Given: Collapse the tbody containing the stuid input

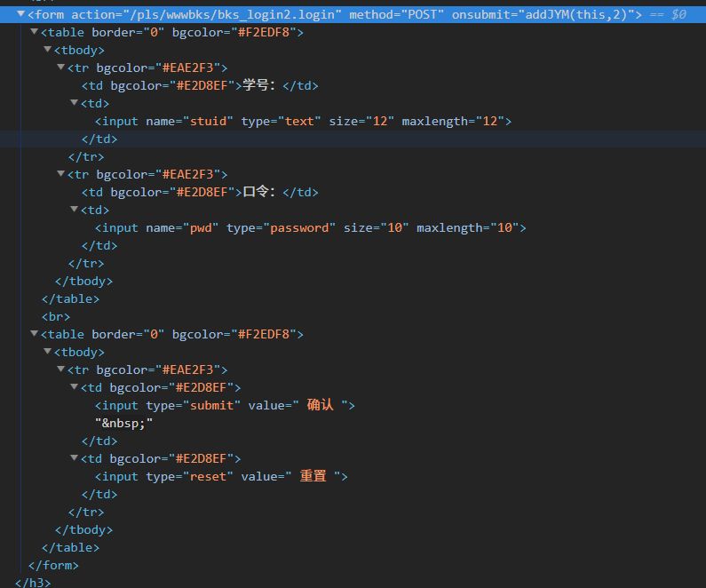Looking at the screenshot, I should tap(47, 49).
